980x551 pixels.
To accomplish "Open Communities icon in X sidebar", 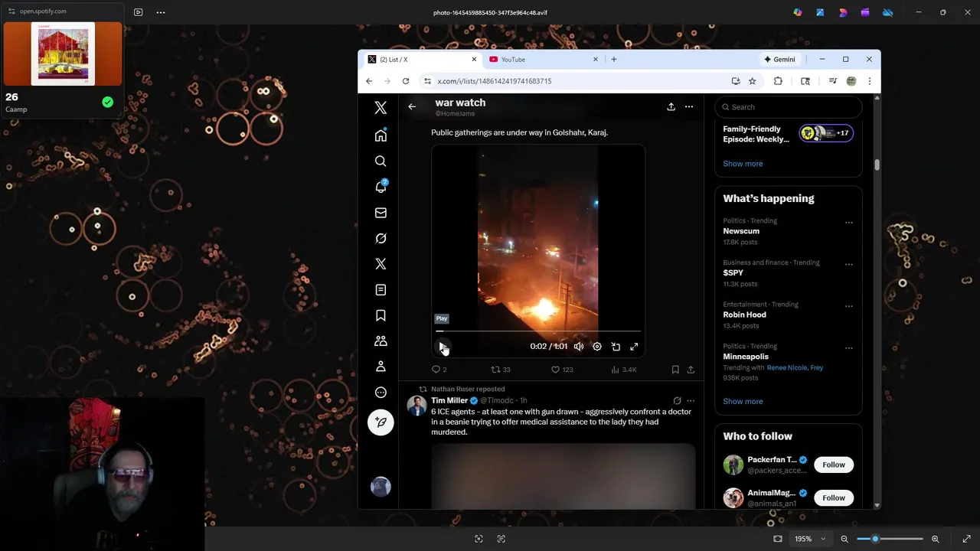I will pyautogui.click(x=381, y=341).
